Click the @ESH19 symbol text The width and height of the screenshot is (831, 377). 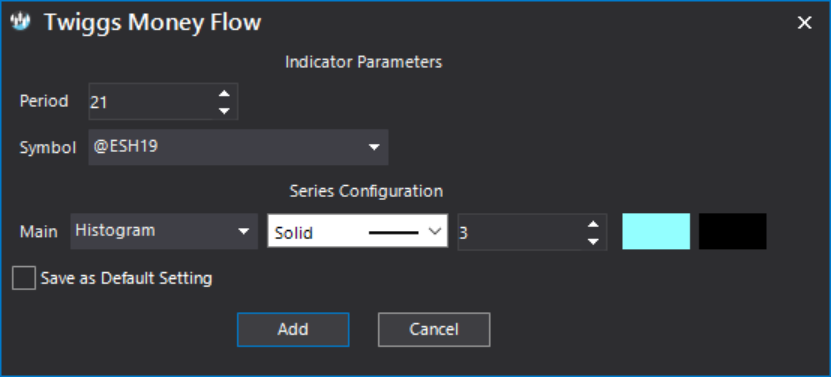126,146
